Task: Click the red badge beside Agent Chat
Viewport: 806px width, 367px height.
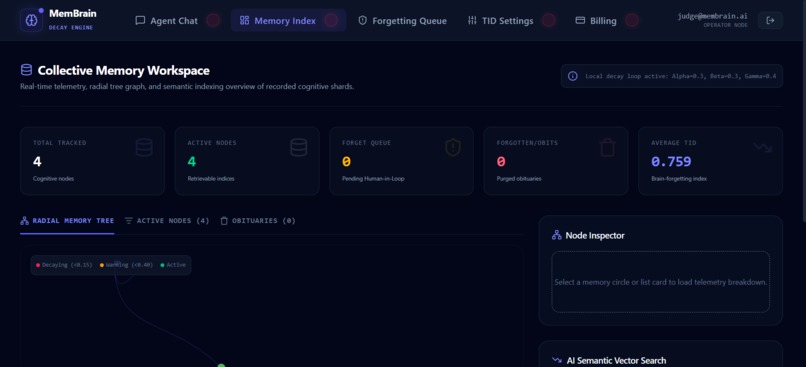Action: (213, 21)
